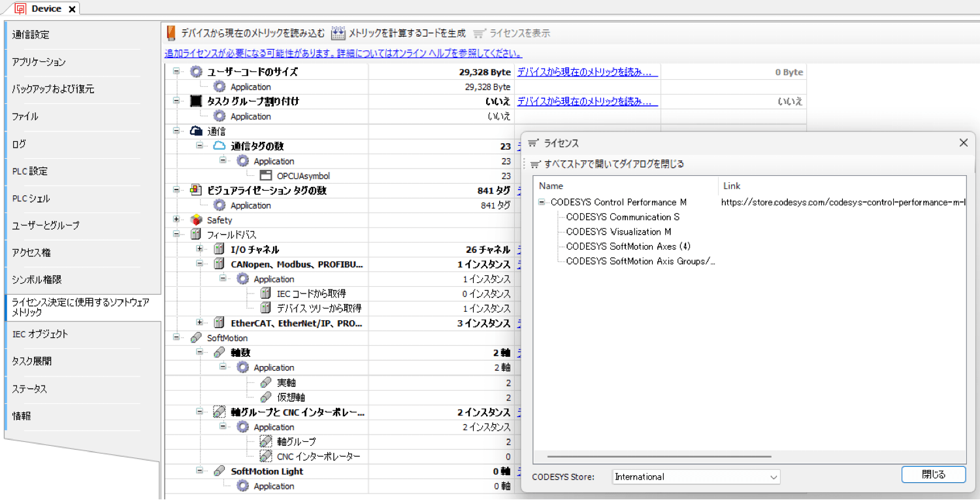Click the cloud icon next to 通信タグの数
Screen dimensions: 980x500
220,146
